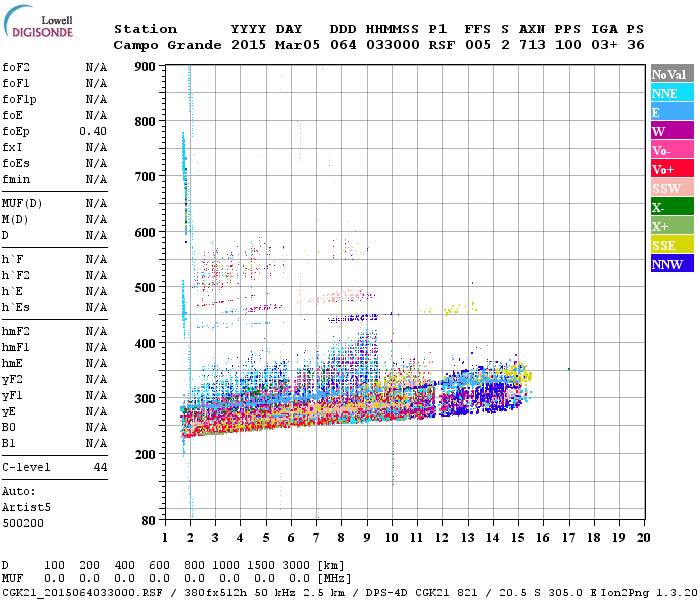Click the 900 km height axis label
The width and height of the screenshot is (700, 600).
tap(145, 67)
